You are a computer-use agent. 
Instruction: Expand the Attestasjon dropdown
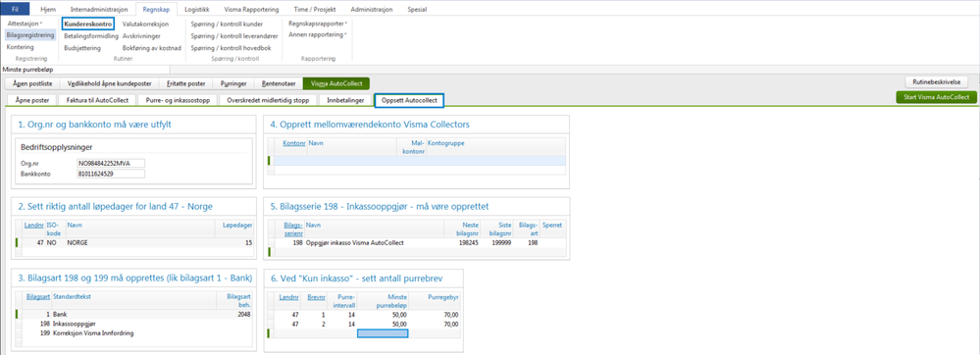(26, 24)
